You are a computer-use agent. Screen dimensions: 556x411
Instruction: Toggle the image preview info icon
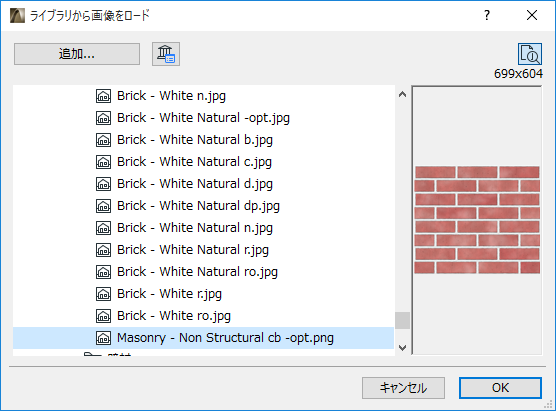pyautogui.click(x=530, y=54)
